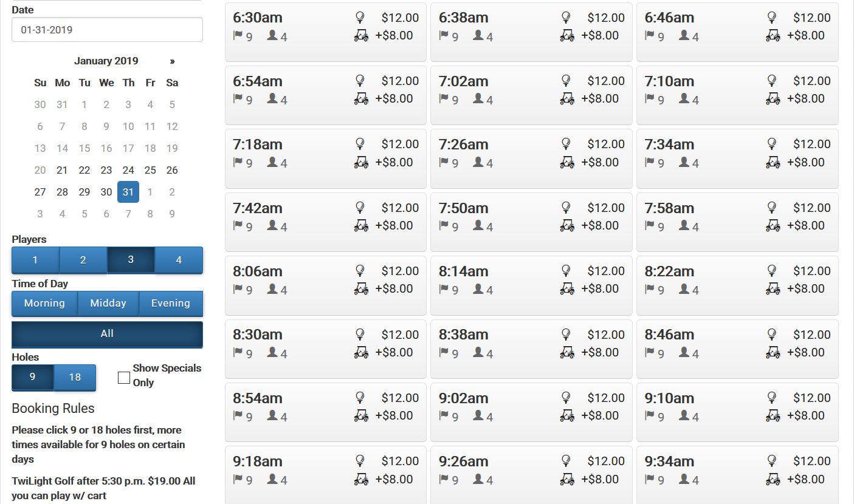Switch to the Morning time filter
The width and height of the screenshot is (854, 504).
[44, 303]
